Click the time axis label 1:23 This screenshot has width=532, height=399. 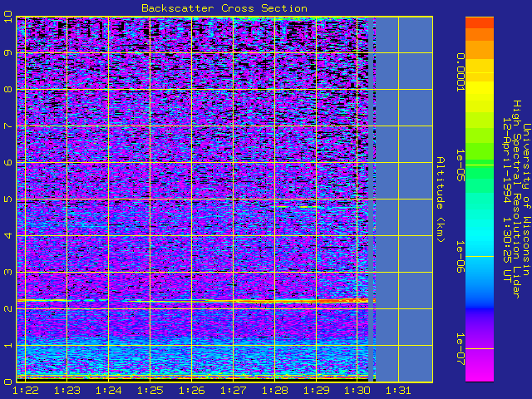point(66,391)
